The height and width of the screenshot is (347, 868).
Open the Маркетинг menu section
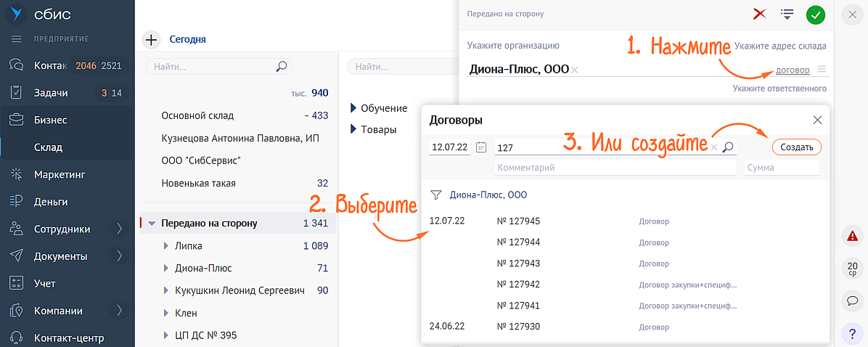point(60,174)
